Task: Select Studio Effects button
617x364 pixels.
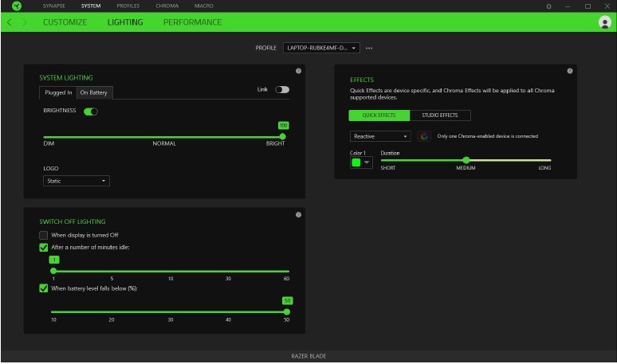Action: [440, 115]
